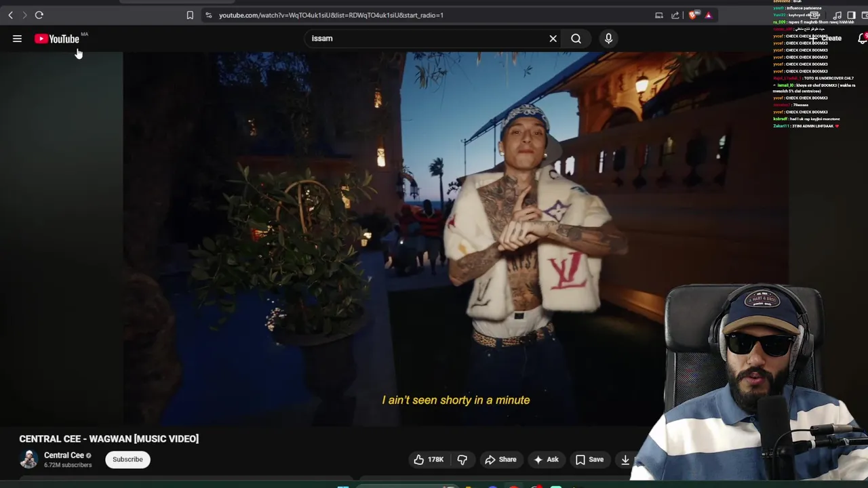Open Brave Rewards triangle icon

pos(708,15)
